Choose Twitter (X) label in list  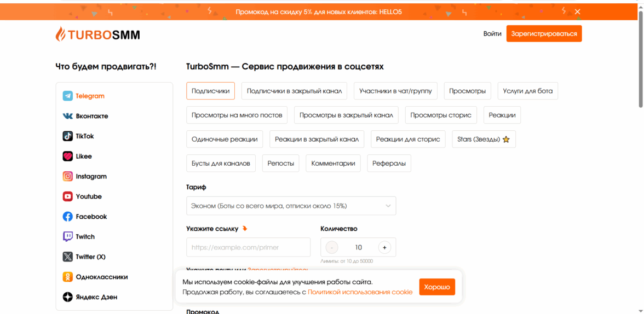pyautogui.click(x=91, y=257)
